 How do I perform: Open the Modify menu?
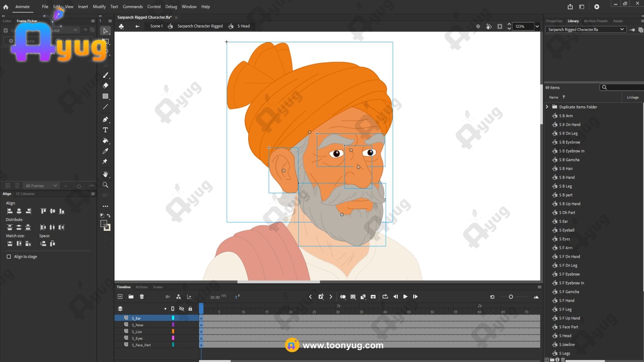coord(99,7)
